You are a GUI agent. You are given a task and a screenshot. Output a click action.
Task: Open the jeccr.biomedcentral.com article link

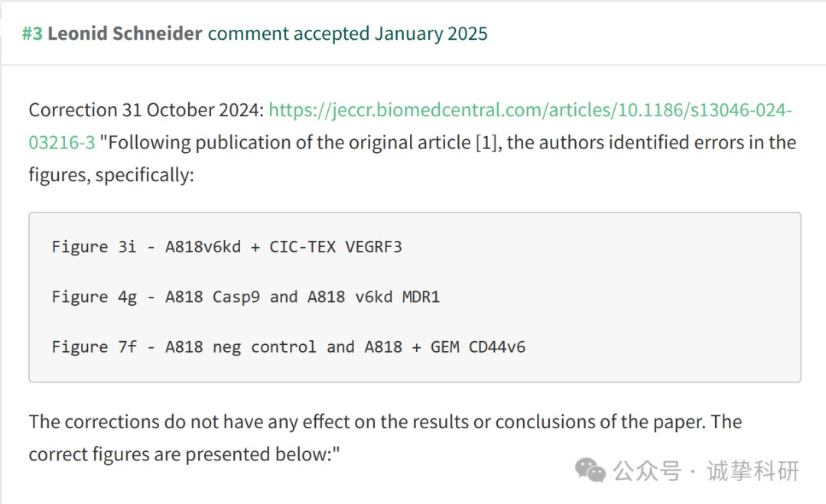531,110
